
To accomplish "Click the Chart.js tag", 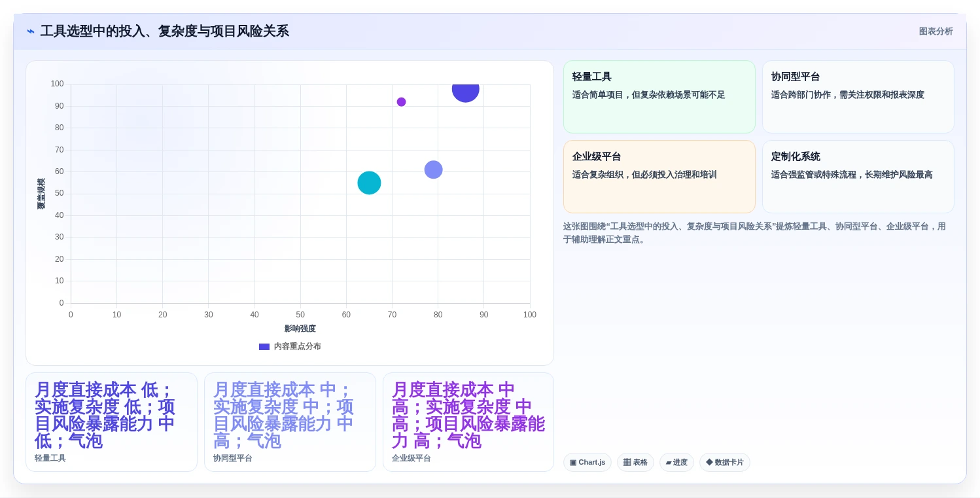I will (x=587, y=463).
